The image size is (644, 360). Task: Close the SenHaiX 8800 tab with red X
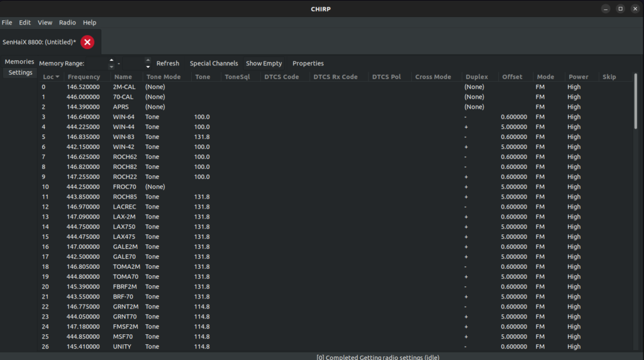point(87,42)
